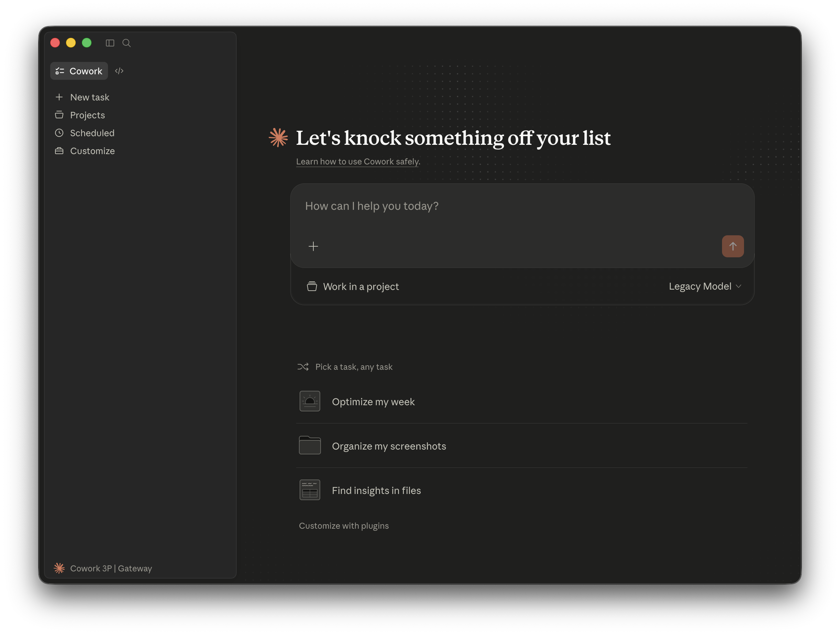Click the project icon beside Work in a project
The image size is (840, 635).
coord(312,286)
